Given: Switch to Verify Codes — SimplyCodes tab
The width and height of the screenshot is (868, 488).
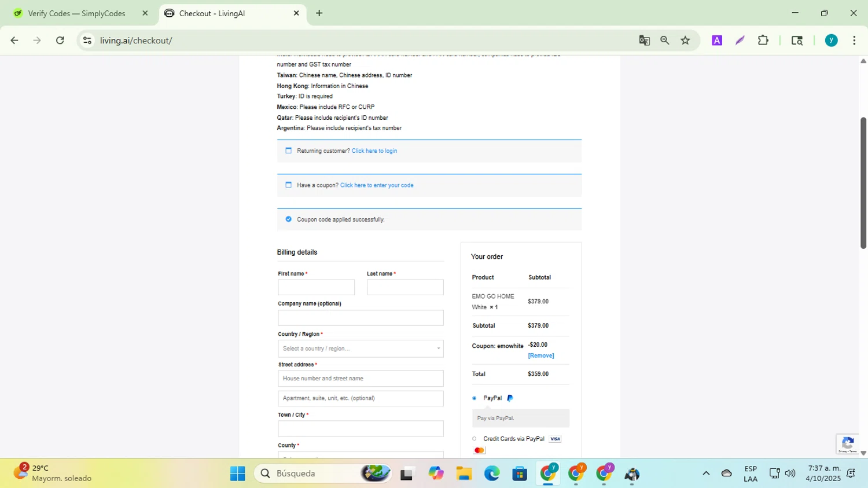Looking at the screenshot, I should (76, 13).
